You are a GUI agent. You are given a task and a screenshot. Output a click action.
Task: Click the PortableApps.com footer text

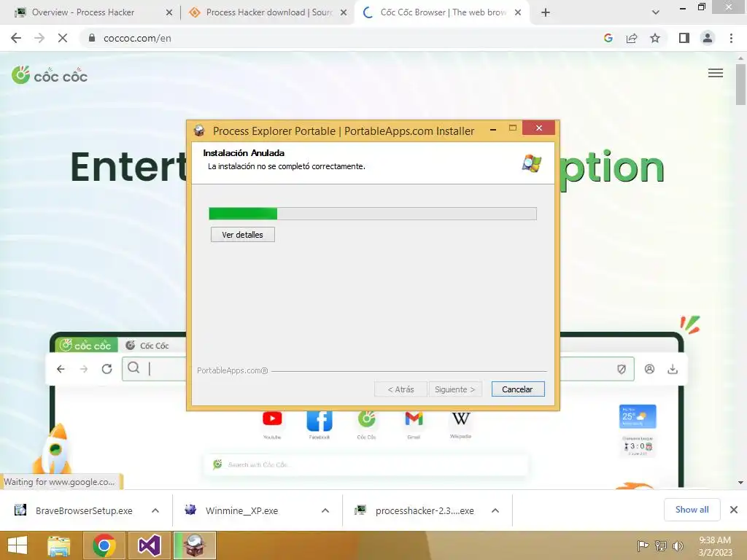click(x=233, y=370)
